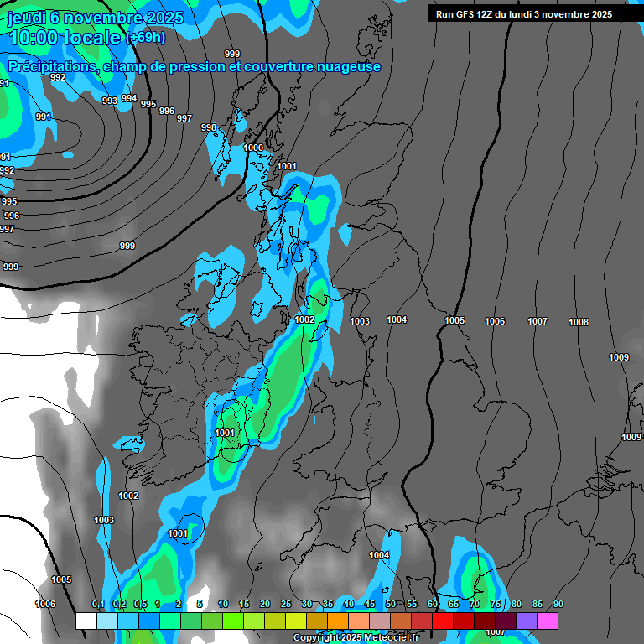644x644 pixels.
Task: Click the 1008 pressure label
Action: pyautogui.click(x=579, y=323)
